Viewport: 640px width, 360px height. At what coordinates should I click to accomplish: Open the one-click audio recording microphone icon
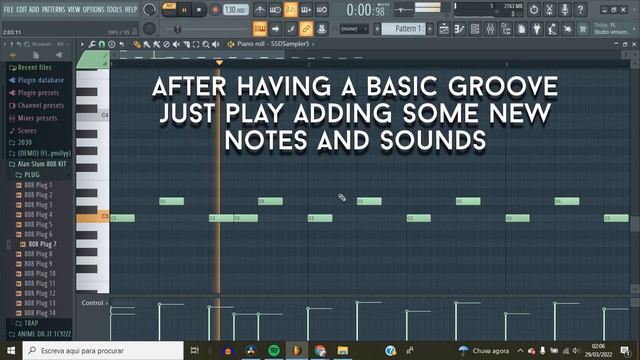(565, 9)
